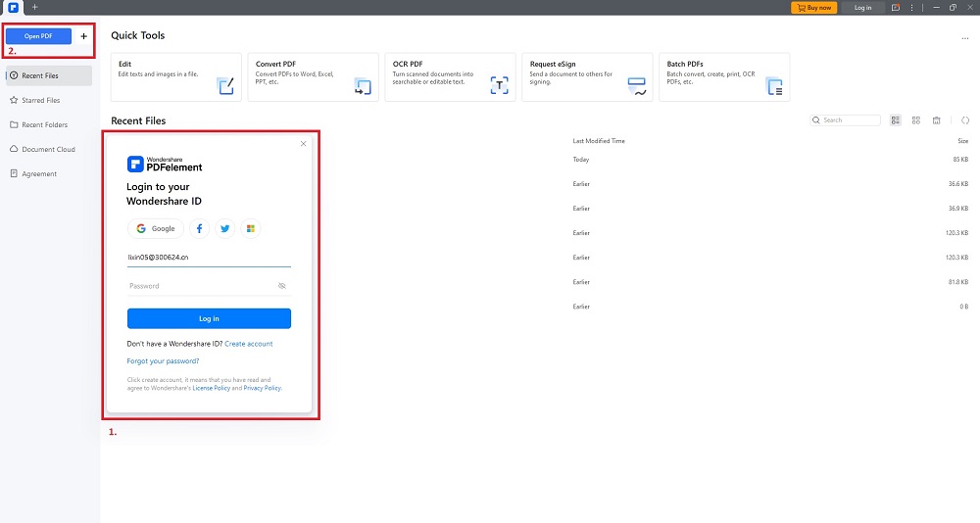Click the PDFelement home logo tab
Image resolution: width=980 pixels, height=523 pixels.
(x=13, y=8)
